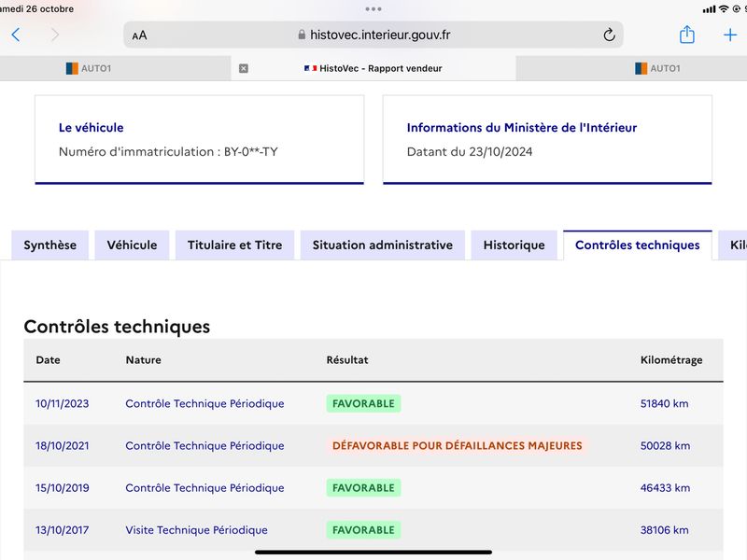Tap the Safari back arrow

click(15, 35)
